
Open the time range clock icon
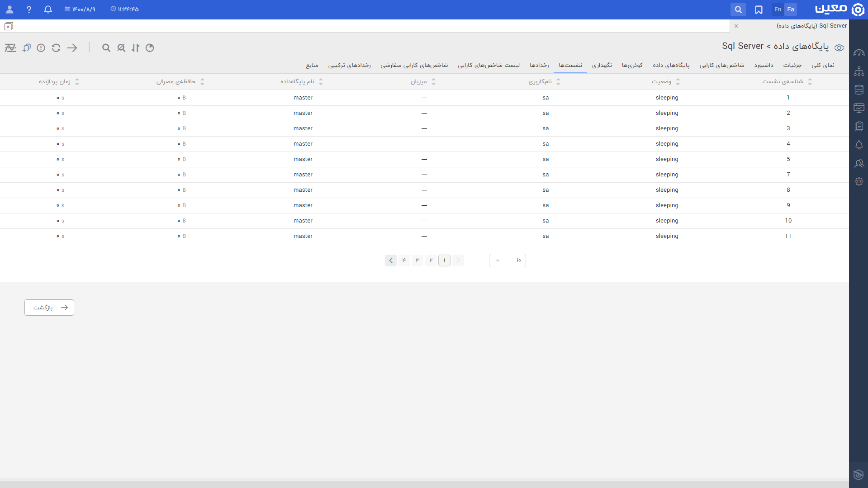click(x=150, y=48)
